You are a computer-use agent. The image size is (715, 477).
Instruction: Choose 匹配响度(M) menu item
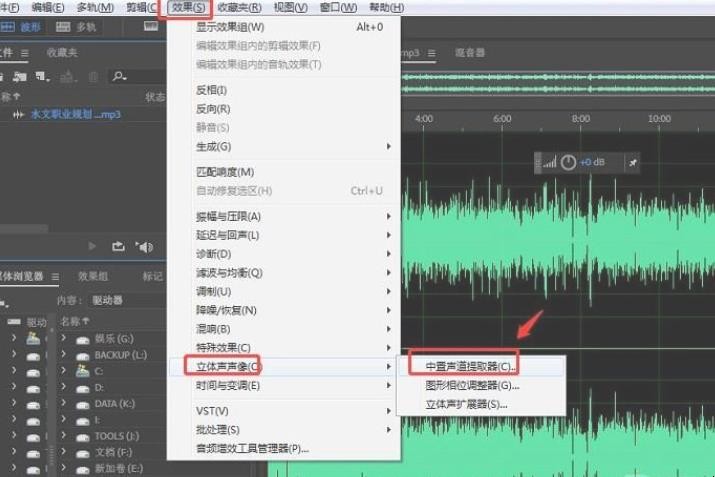coord(284,172)
